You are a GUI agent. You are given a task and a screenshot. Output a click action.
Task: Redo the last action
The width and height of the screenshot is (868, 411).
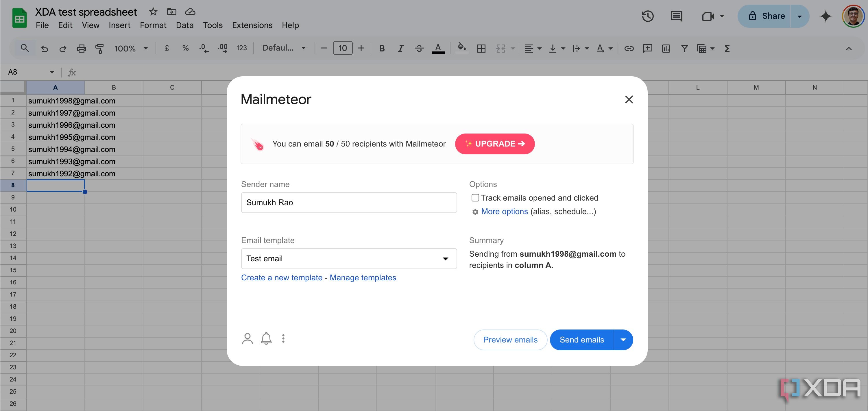tap(63, 49)
